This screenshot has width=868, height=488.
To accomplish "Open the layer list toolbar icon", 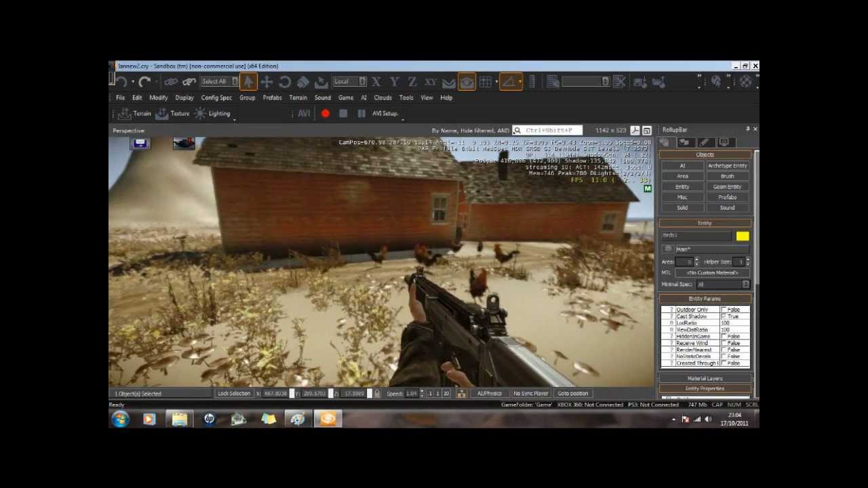I will point(553,82).
